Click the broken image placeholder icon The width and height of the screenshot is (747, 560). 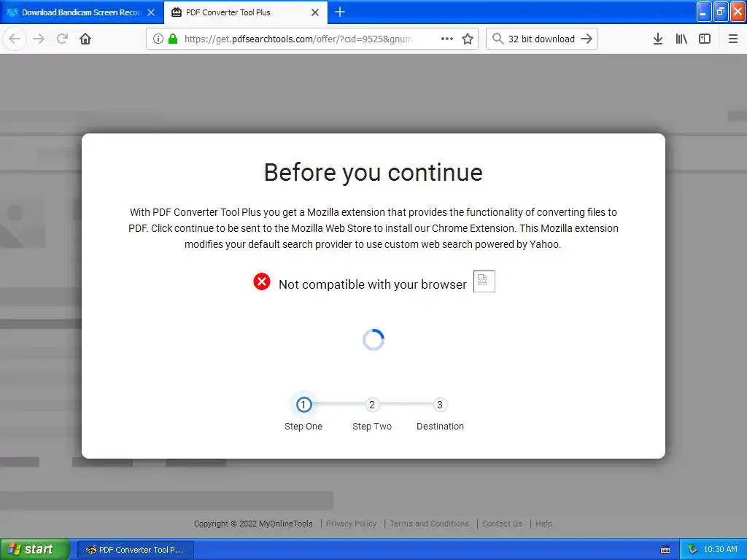[x=484, y=281]
